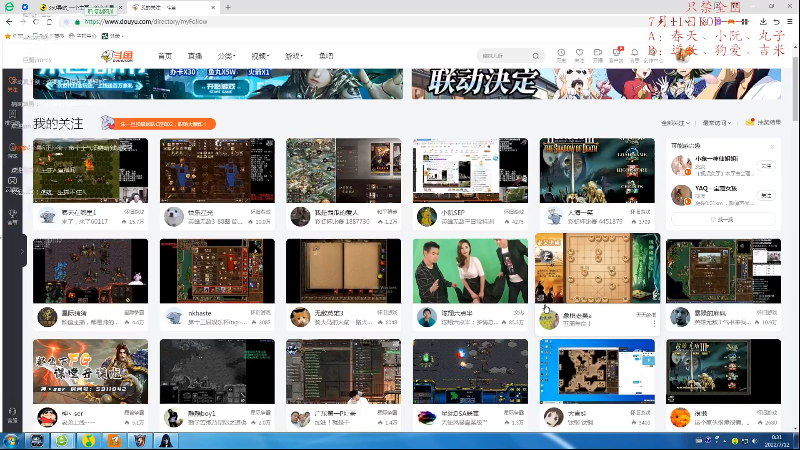Image resolution: width=800 pixels, height=450 pixels.
Task: Open the Windows Start button
Action: (x=10, y=441)
